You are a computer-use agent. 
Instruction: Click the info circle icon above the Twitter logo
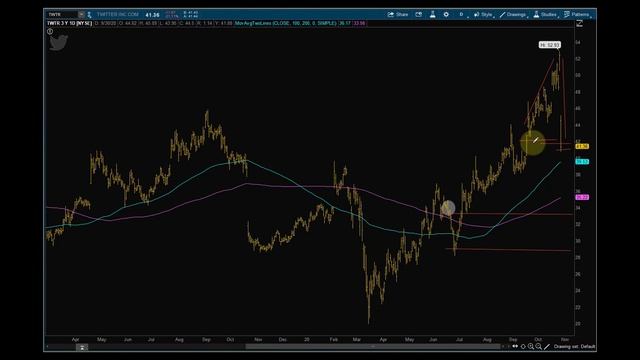[50, 31]
